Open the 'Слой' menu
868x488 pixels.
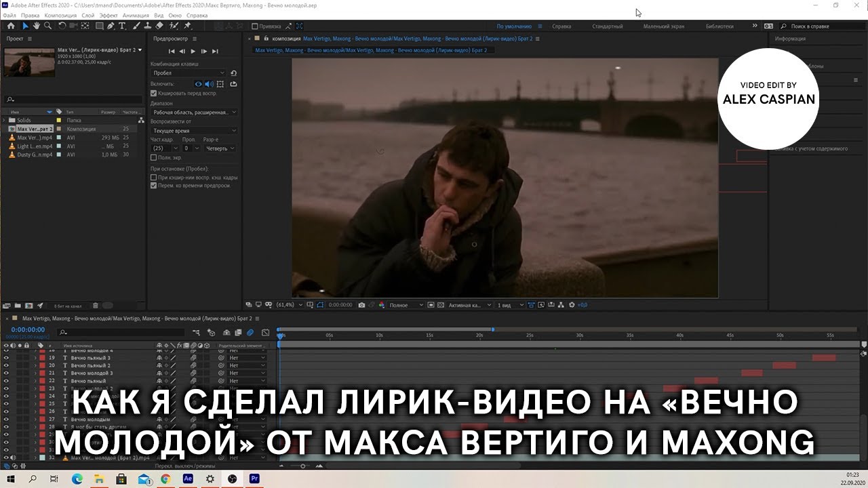(x=87, y=15)
